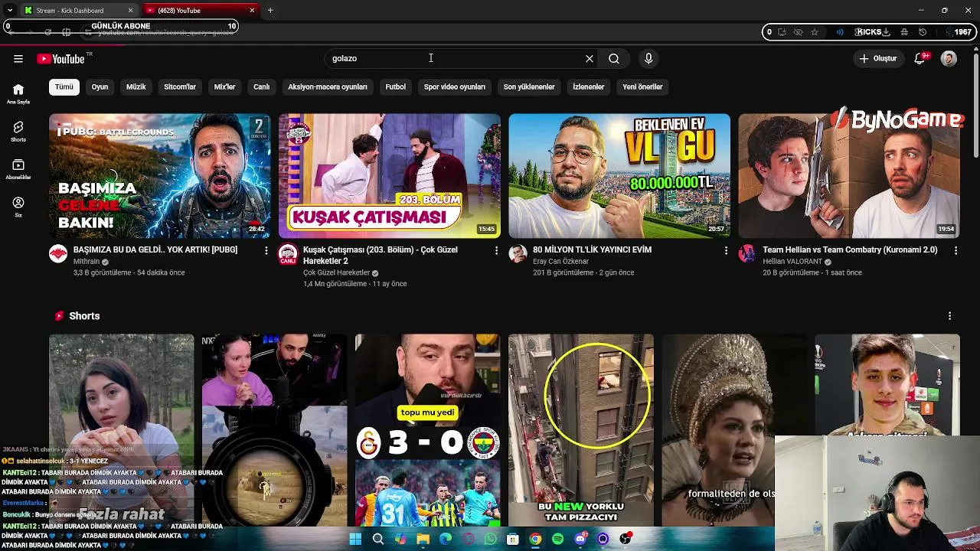
Task: Click the Windows Start button
Action: (x=355, y=540)
